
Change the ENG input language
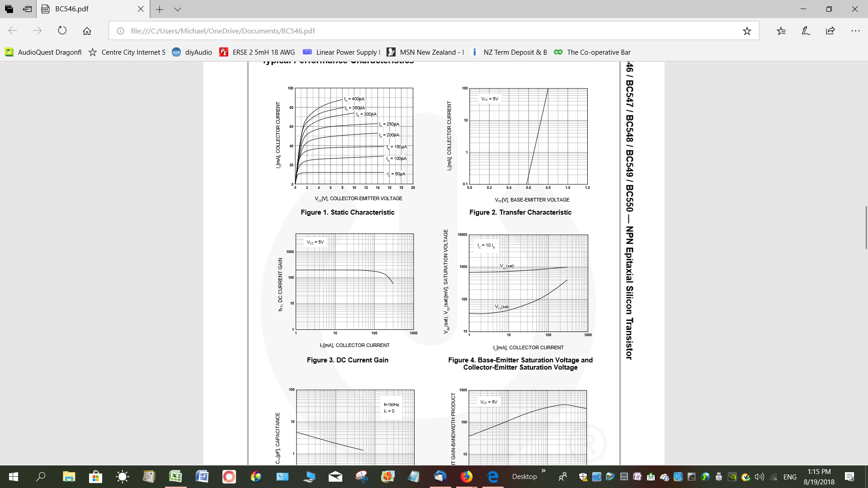[790, 477]
